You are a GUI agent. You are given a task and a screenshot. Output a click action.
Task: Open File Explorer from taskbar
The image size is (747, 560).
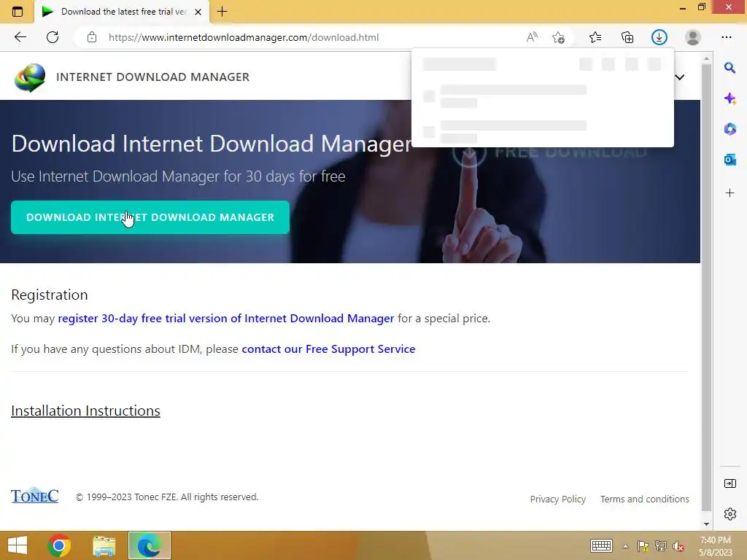click(x=104, y=545)
